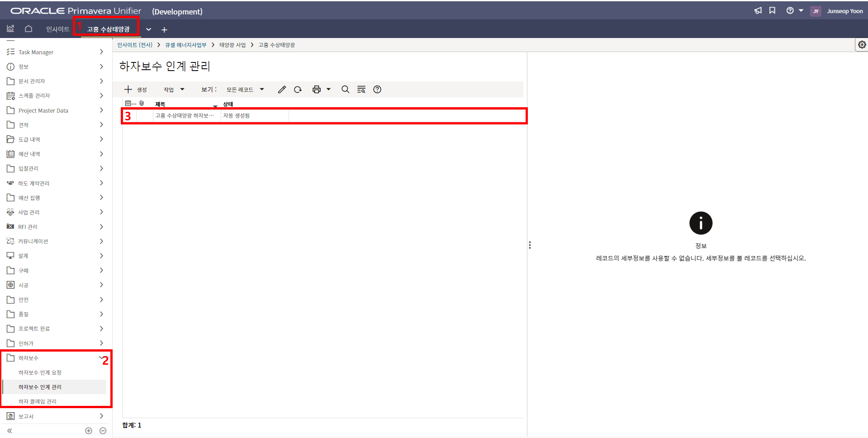Open the 작업 actions dropdown
This screenshot has height=438, width=868.
174,90
